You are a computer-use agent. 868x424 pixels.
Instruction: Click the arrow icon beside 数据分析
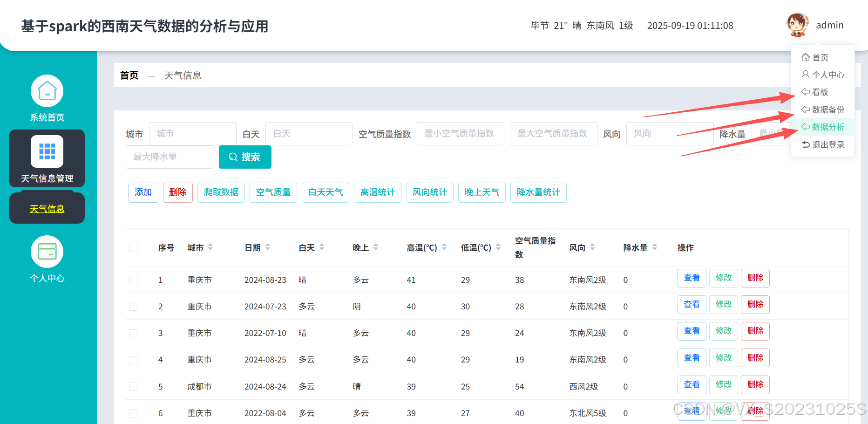806,127
